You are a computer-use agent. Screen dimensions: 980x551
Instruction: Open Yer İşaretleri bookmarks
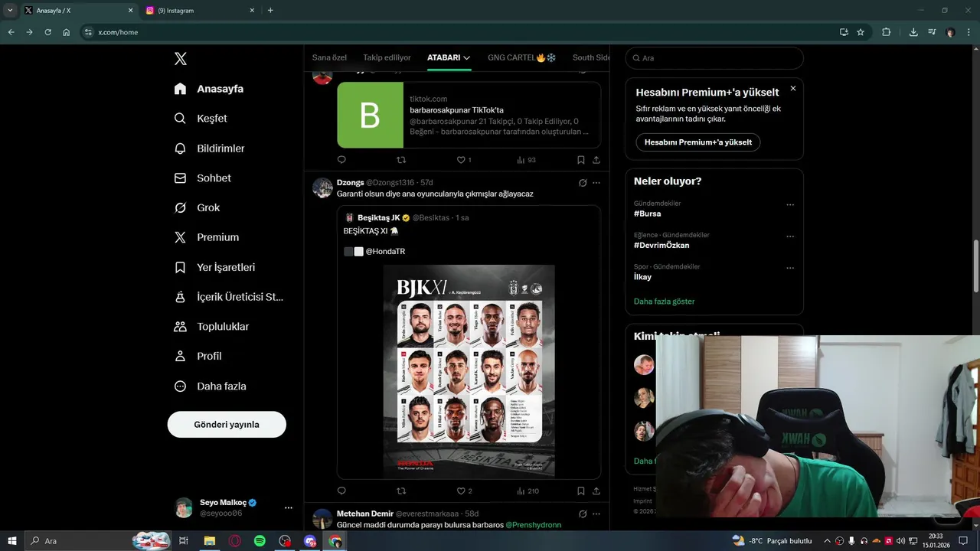point(214,267)
